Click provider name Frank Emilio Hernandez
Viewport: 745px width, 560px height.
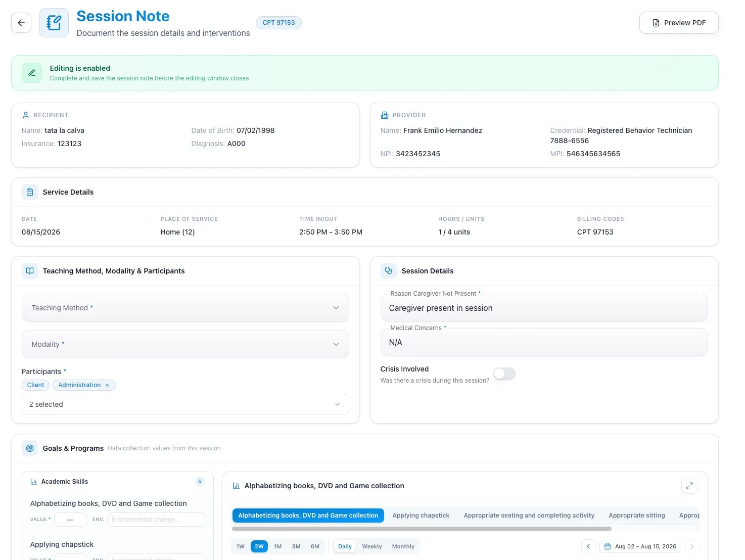click(x=443, y=130)
